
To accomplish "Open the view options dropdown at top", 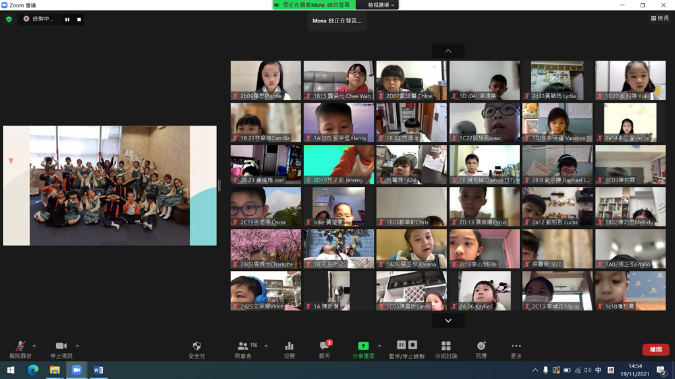I will pyautogui.click(x=381, y=5).
